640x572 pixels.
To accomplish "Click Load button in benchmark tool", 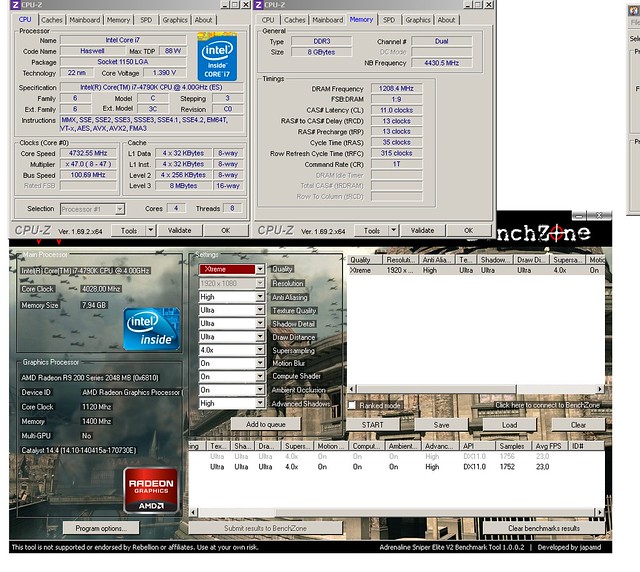I will (509, 425).
